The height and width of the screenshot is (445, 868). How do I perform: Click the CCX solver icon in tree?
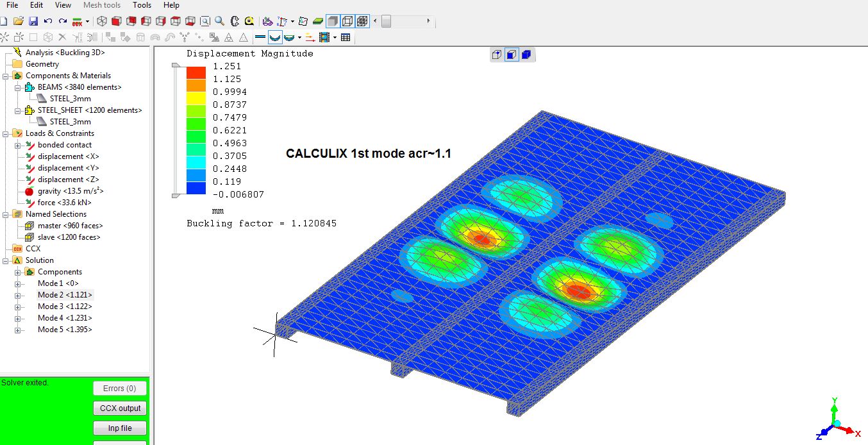(17, 249)
